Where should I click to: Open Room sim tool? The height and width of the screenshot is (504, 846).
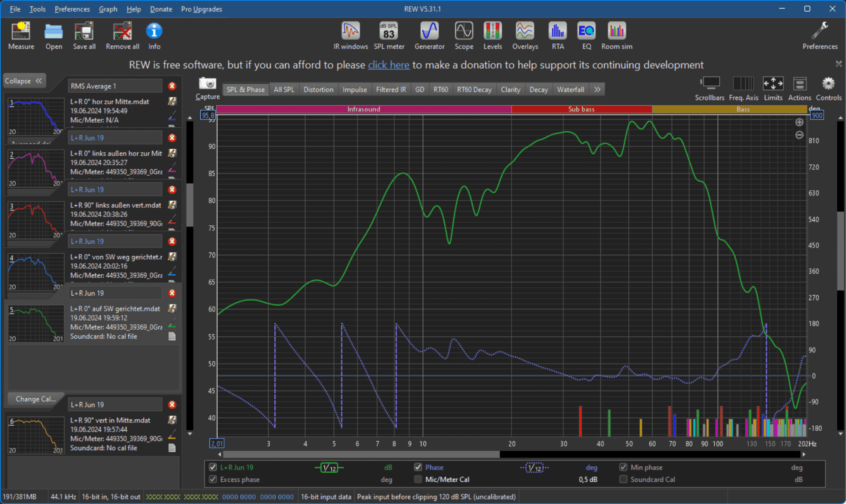[x=617, y=36]
